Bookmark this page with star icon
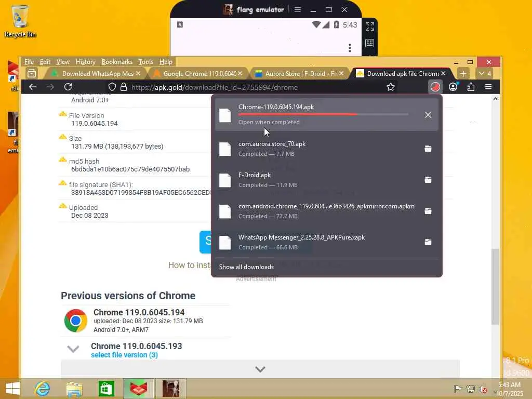 tap(391, 87)
